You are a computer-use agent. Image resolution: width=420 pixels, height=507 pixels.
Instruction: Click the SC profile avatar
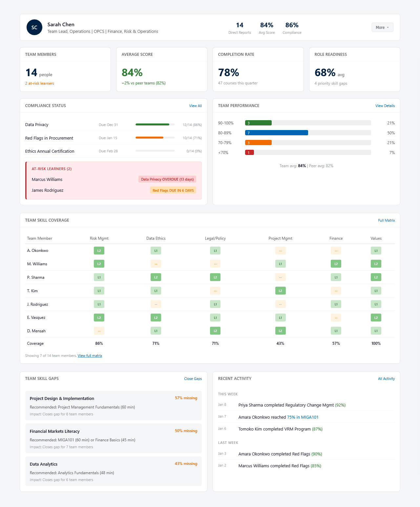tap(34, 27)
